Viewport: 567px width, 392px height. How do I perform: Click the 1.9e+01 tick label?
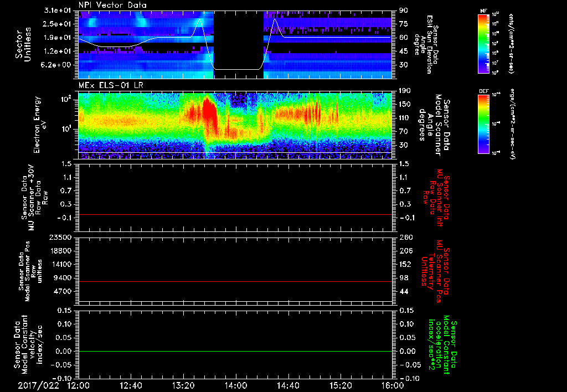(x=58, y=38)
